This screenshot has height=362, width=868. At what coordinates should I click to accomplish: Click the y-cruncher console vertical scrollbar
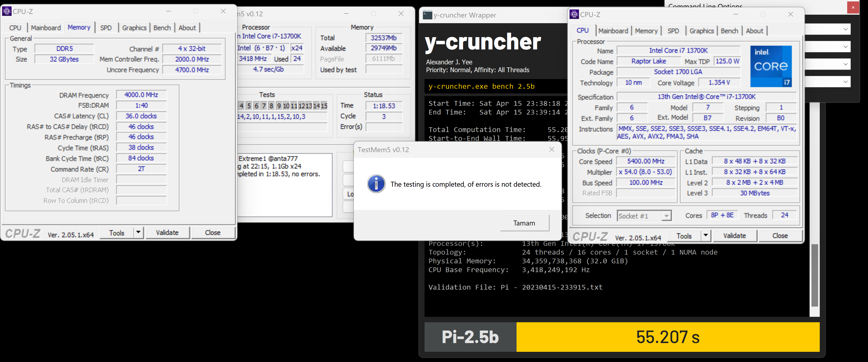point(814,275)
